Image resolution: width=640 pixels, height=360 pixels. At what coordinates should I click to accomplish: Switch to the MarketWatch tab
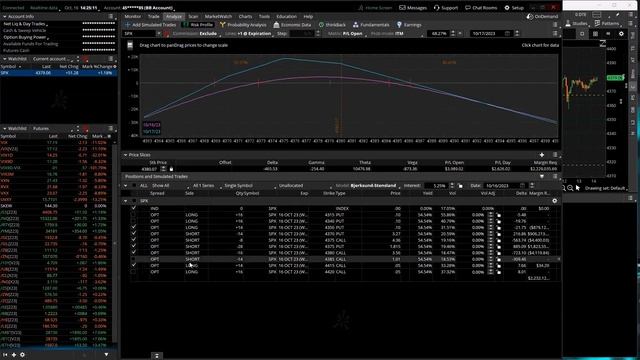tap(218, 16)
